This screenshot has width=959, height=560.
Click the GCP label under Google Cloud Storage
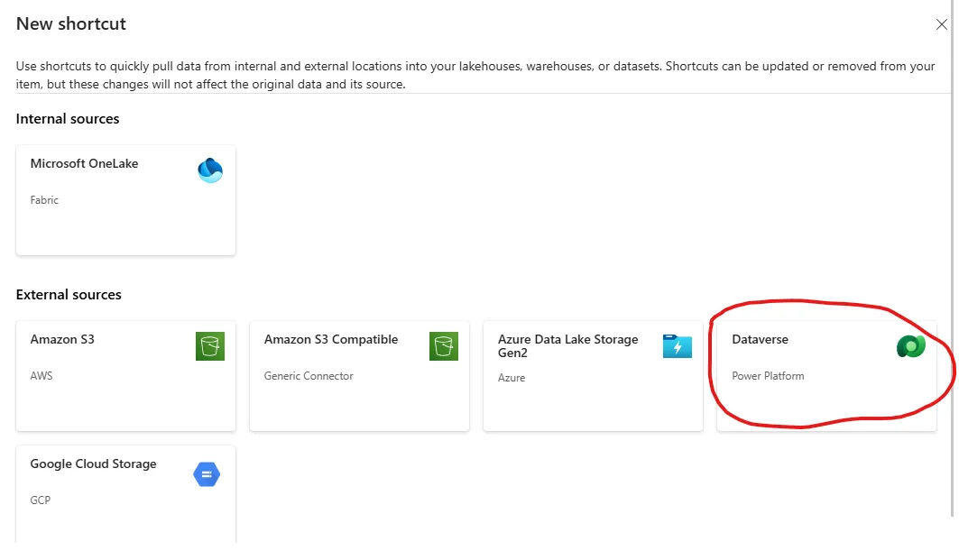coord(41,500)
